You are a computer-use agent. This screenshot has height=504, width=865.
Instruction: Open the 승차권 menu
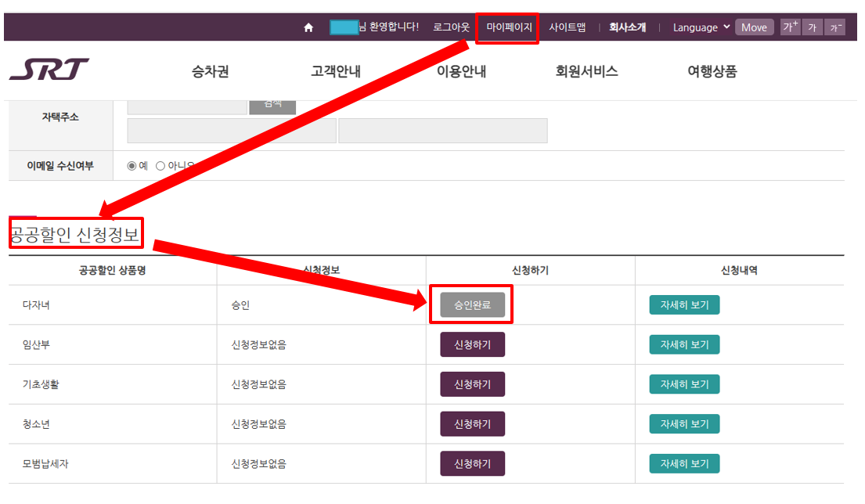click(x=207, y=70)
